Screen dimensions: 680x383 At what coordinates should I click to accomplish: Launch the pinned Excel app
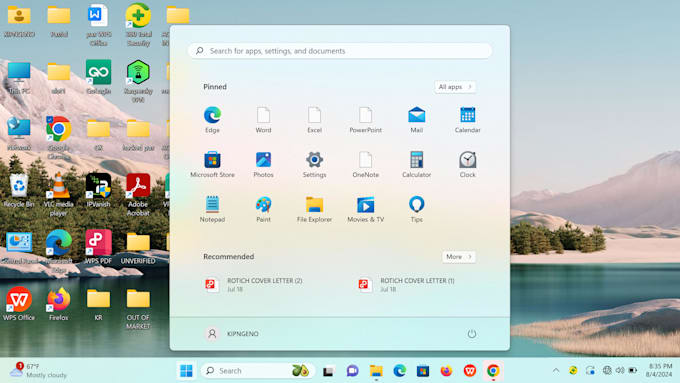coord(314,120)
